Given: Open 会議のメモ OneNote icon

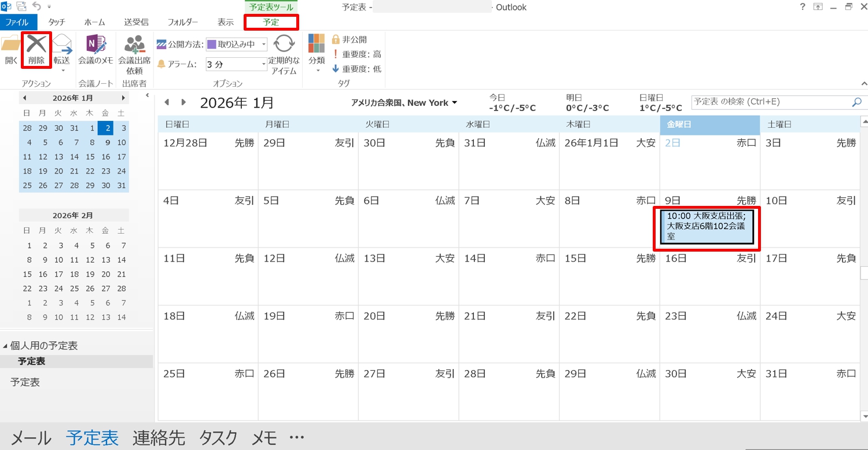Looking at the screenshot, I should (x=95, y=45).
